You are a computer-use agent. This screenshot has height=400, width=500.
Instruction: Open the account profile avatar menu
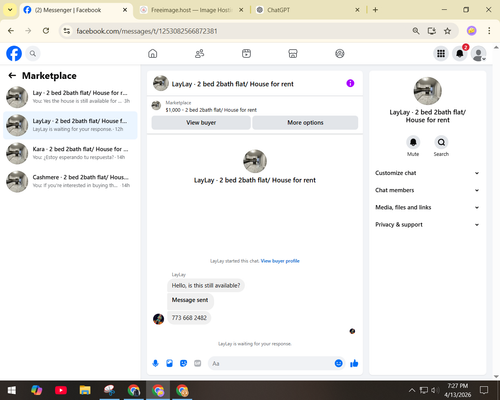478,53
